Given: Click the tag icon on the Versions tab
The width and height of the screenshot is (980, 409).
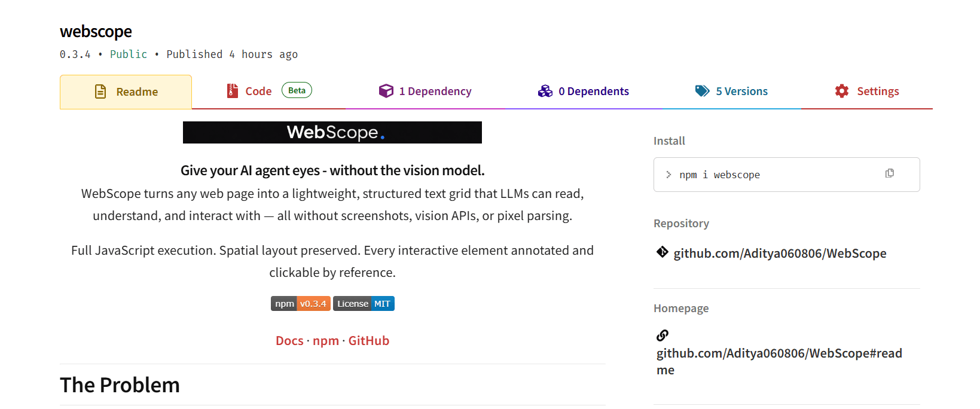Looking at the screenshot, I should coord(703,91).
